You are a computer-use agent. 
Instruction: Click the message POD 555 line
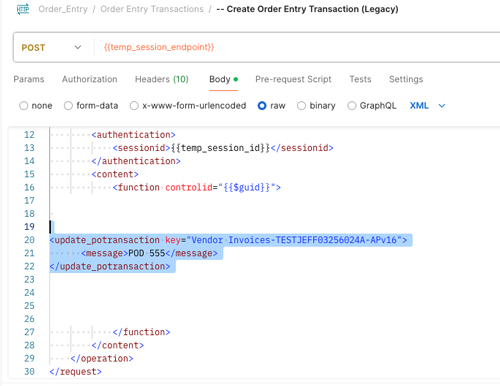pyautogui.click(x=149, y=253)
